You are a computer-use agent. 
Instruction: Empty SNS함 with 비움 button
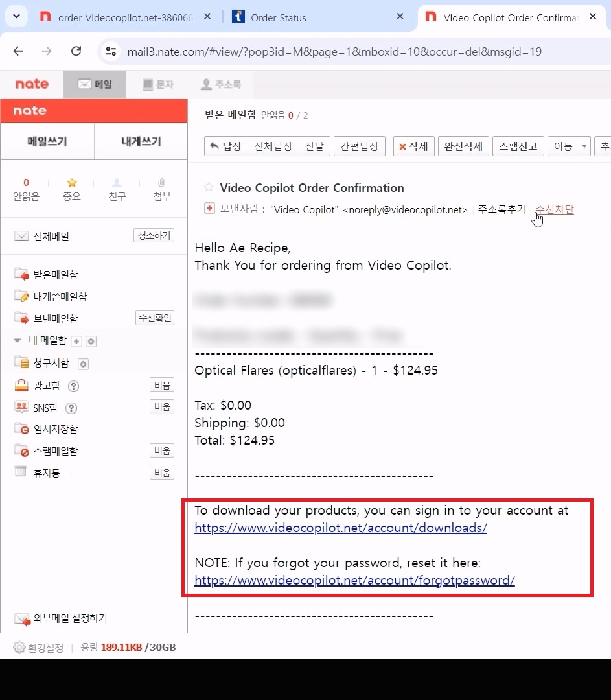pyautogui.click(x=161, y=406)
